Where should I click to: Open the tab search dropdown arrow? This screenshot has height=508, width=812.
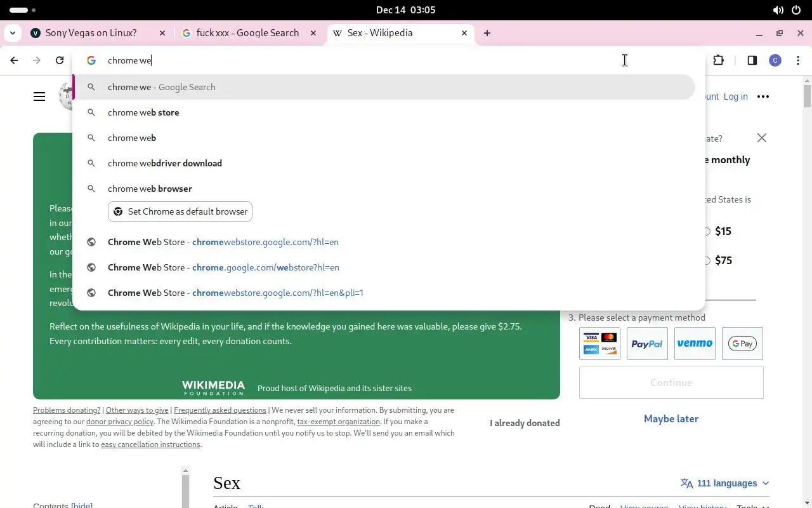tap(13, 33)
